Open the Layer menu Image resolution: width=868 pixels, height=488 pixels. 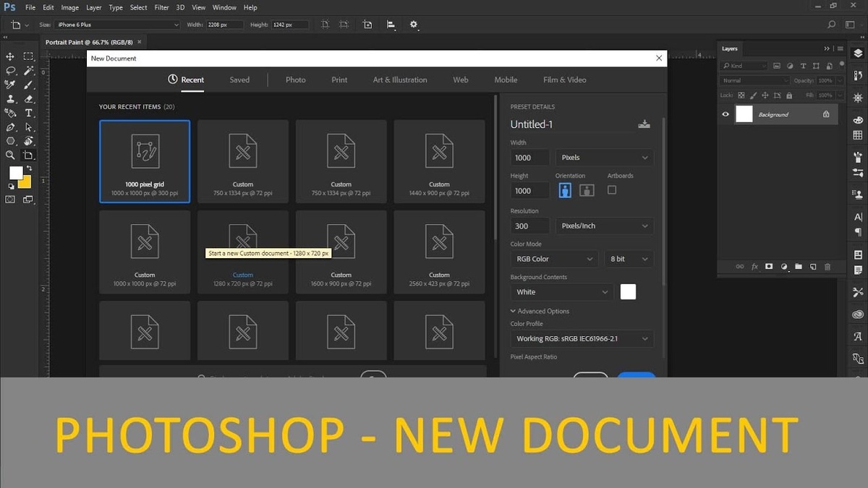pos(94,7)
